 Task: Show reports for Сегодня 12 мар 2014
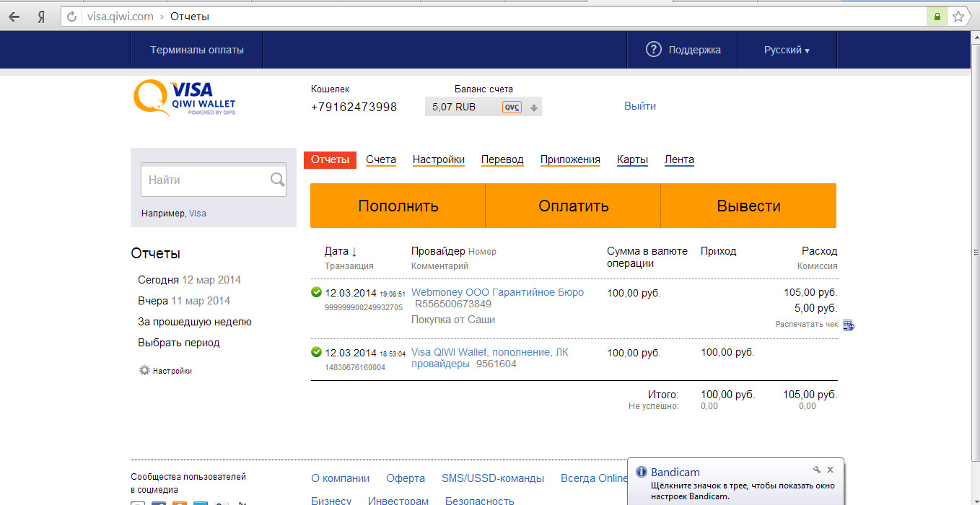click(189, 280)
